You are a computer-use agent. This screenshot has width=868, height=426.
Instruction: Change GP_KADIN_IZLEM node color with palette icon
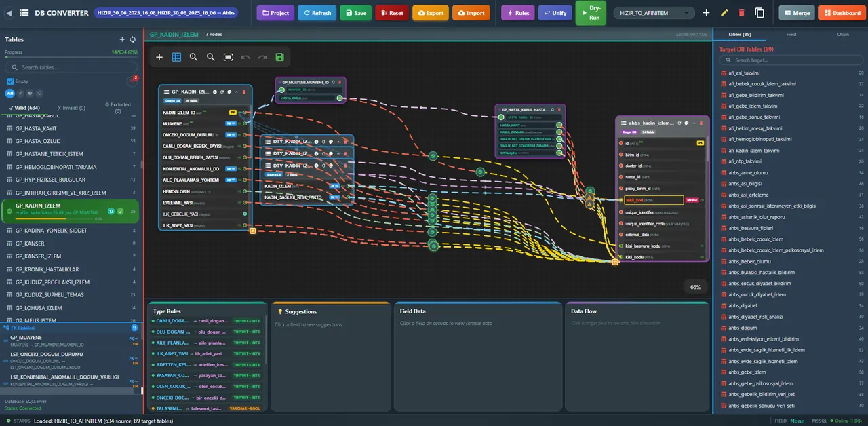coord(229,92)
